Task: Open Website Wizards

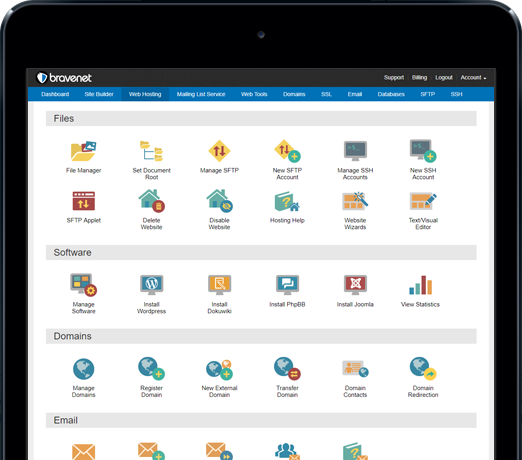Action: (355, 201)
